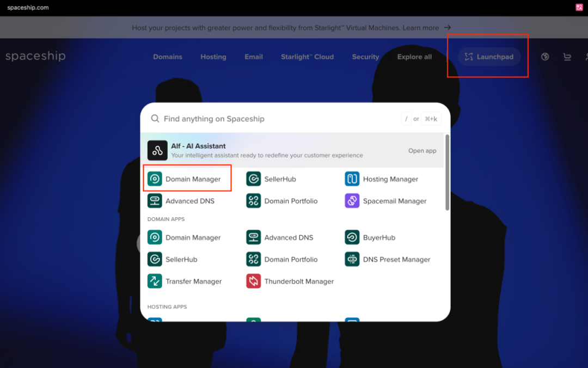
Task: Click the translate extension icon at top right
Action: pos(579,7)
